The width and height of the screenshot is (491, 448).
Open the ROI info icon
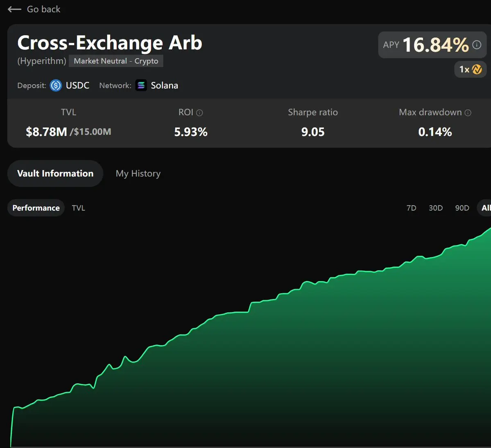[199, 113]
